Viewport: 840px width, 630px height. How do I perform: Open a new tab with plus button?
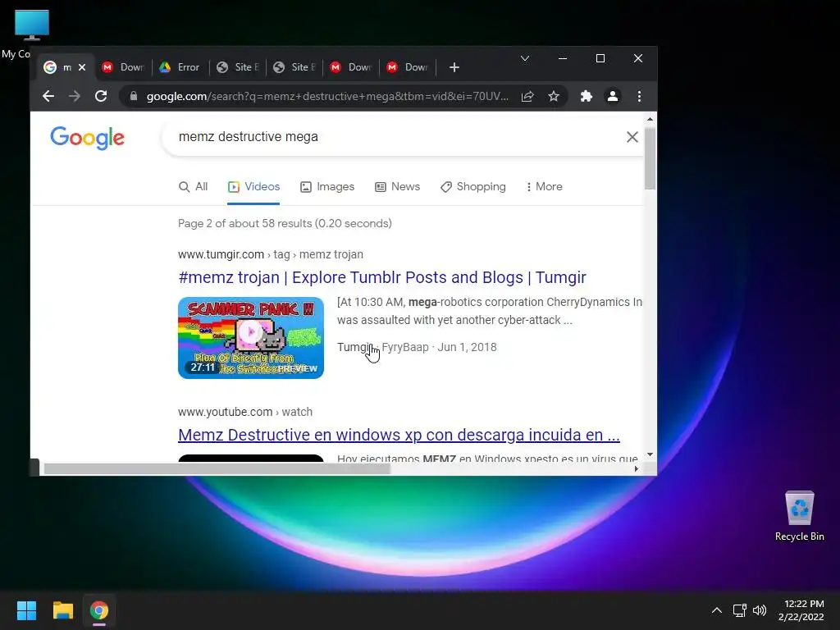pyautogui.click(x=454, y=67)
